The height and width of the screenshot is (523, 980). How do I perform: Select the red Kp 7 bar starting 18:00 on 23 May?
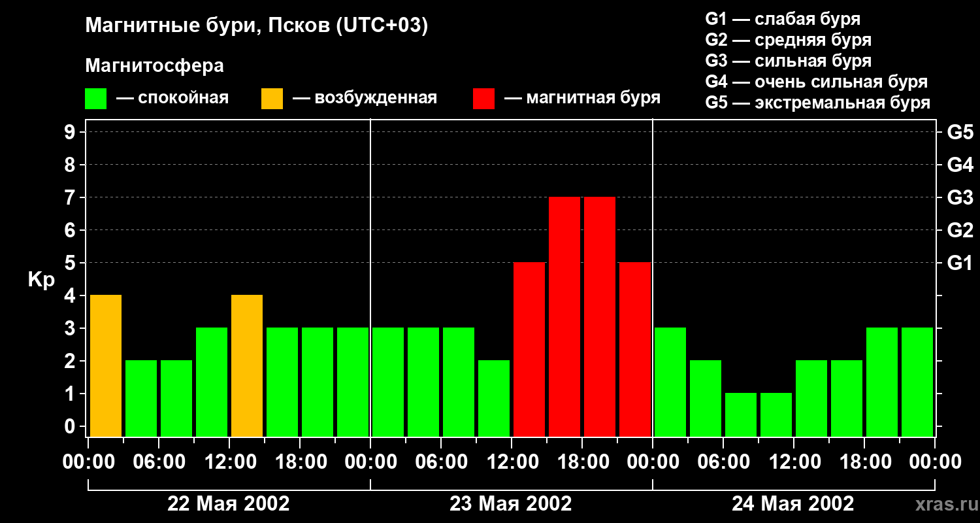[600, 316]
